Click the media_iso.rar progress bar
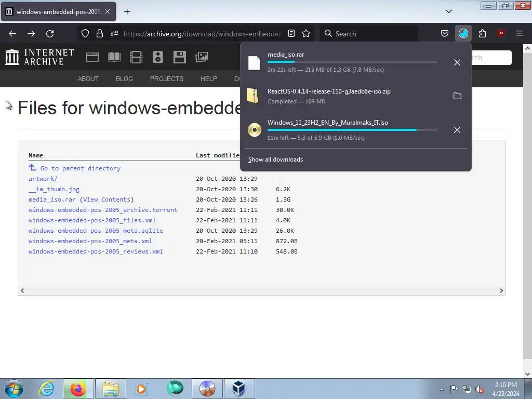The height and width of the screenshot is (399, 532). point(352,62)
